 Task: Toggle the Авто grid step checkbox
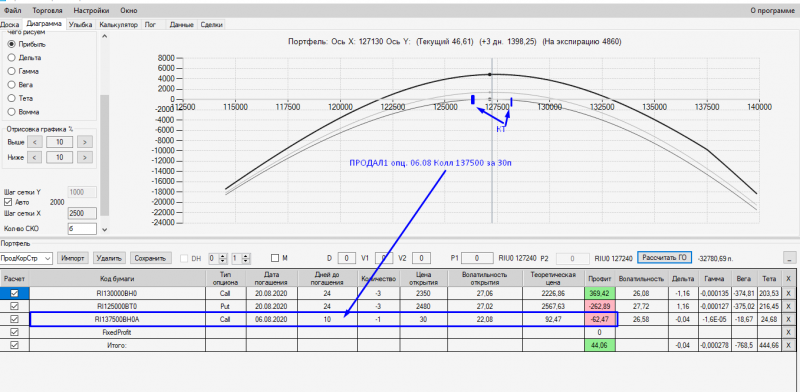point(8,202)
